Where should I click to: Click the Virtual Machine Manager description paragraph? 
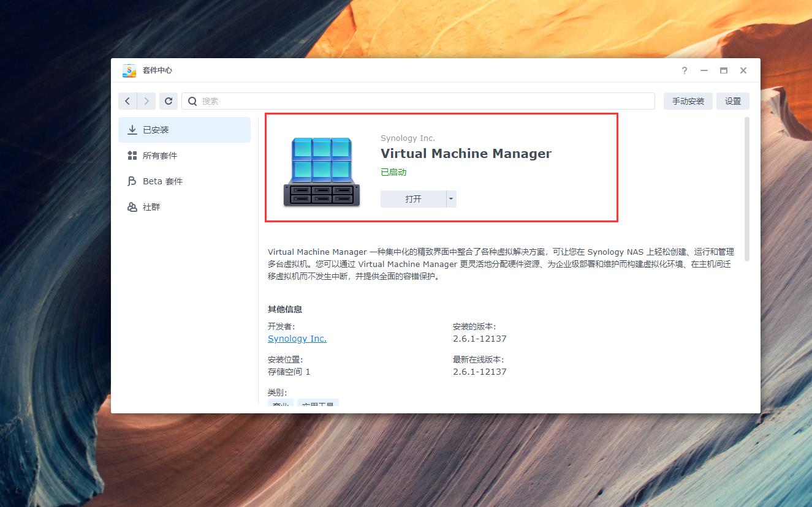pos(501,264)
